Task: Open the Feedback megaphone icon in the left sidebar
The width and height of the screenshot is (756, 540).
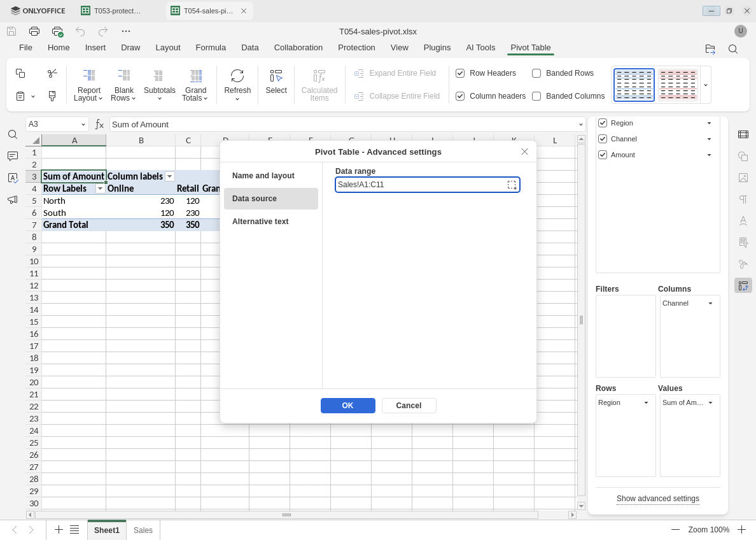Action: tap(13, 199)
